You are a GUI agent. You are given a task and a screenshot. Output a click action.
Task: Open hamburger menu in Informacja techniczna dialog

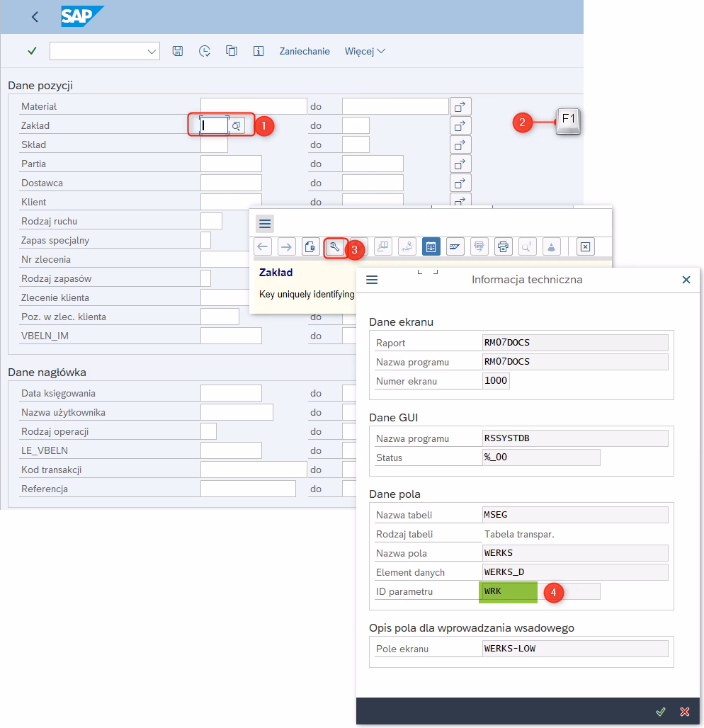click(x=372, y=280)
